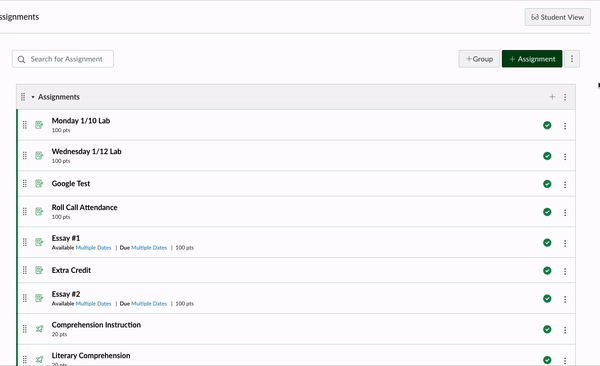Open options menu for Extra Credit
Viewport: 600px width, 366px height.
[565, 271]
